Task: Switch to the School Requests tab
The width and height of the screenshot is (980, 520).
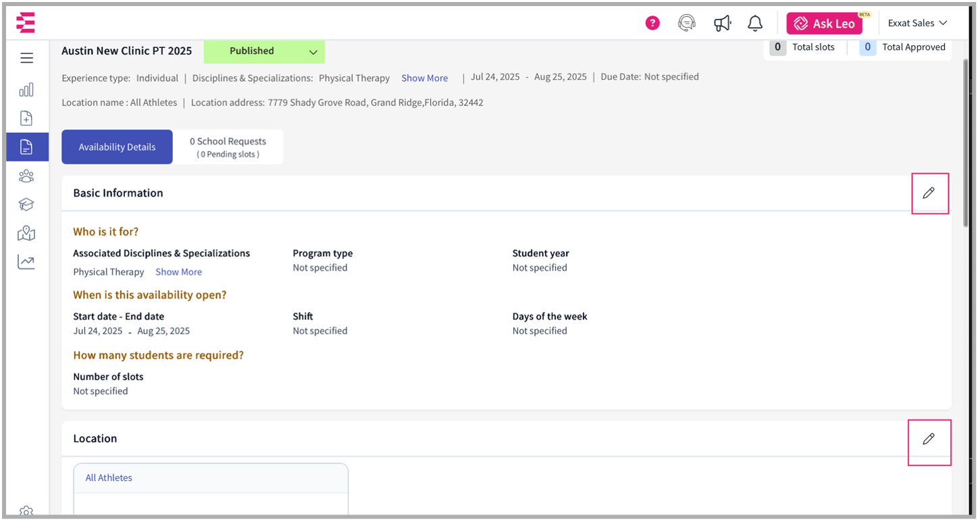Action: pyautogui.click(x=228, y=147)
